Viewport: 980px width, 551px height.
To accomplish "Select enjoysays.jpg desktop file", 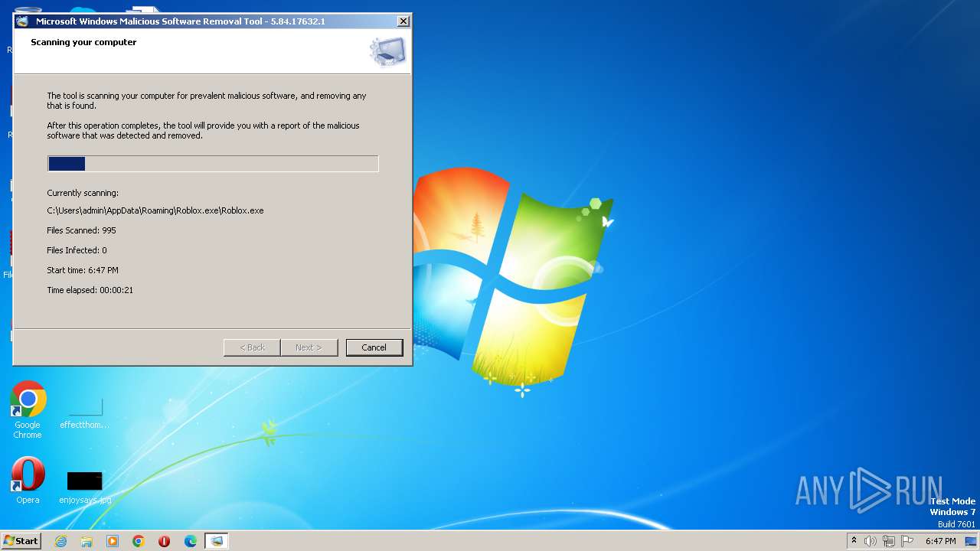I will click(x=85, y=487).
